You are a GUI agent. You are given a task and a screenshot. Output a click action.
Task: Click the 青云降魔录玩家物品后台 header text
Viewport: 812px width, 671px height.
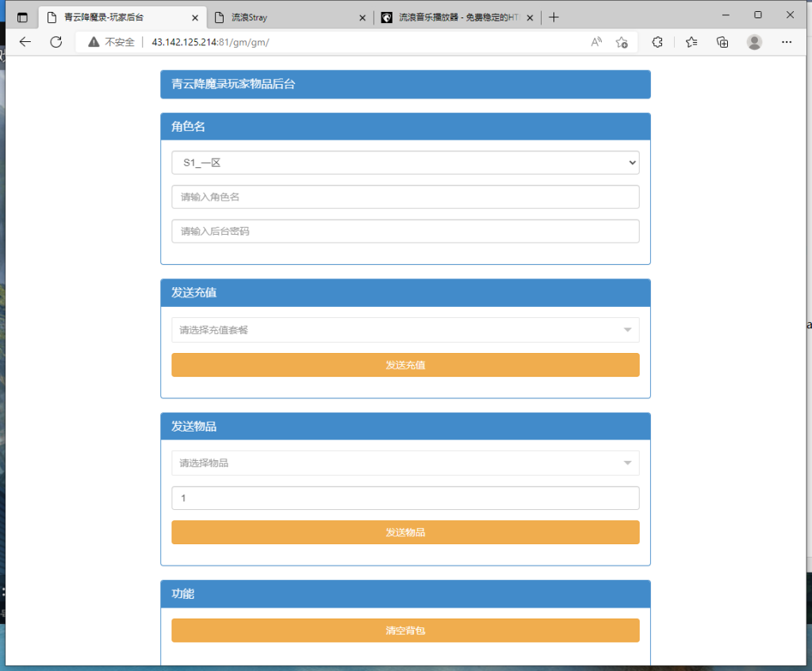pos(233,84)
